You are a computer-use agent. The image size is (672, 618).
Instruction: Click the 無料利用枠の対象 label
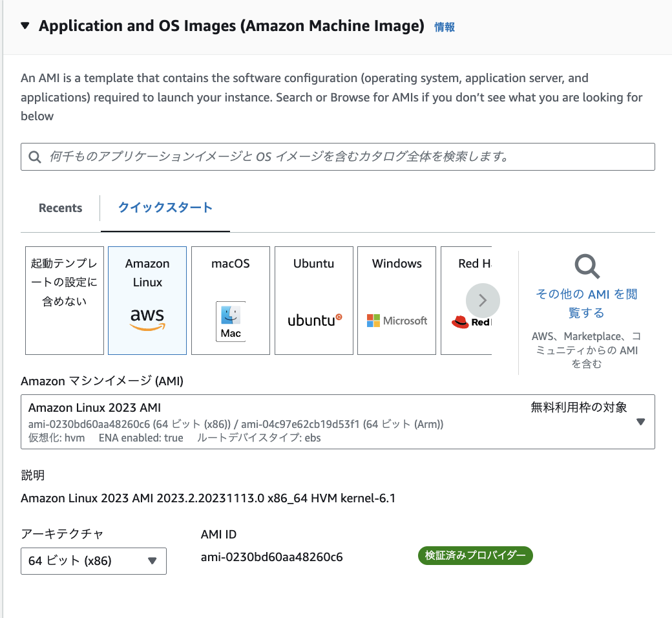[x=578, y=407]
